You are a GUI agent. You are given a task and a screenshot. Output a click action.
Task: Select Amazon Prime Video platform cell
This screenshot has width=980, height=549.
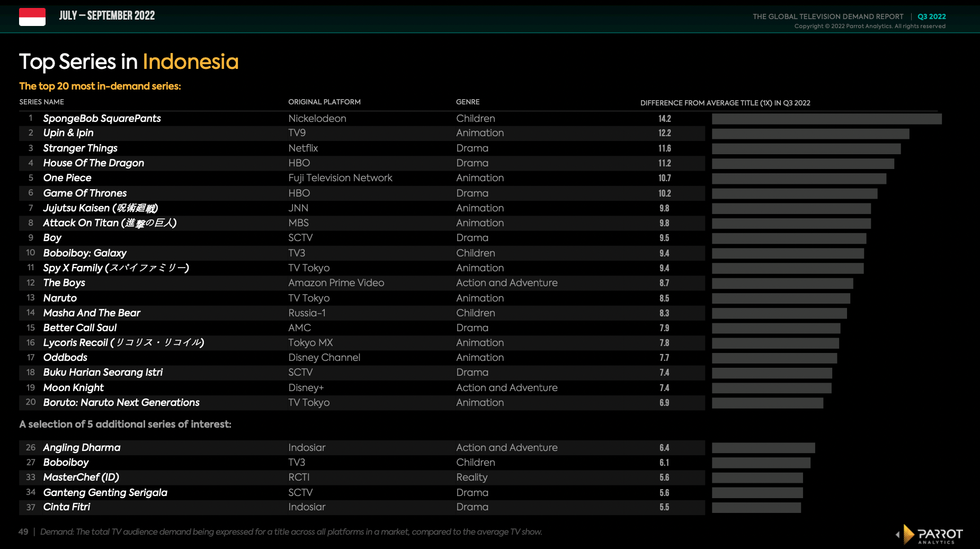(336, 283)
